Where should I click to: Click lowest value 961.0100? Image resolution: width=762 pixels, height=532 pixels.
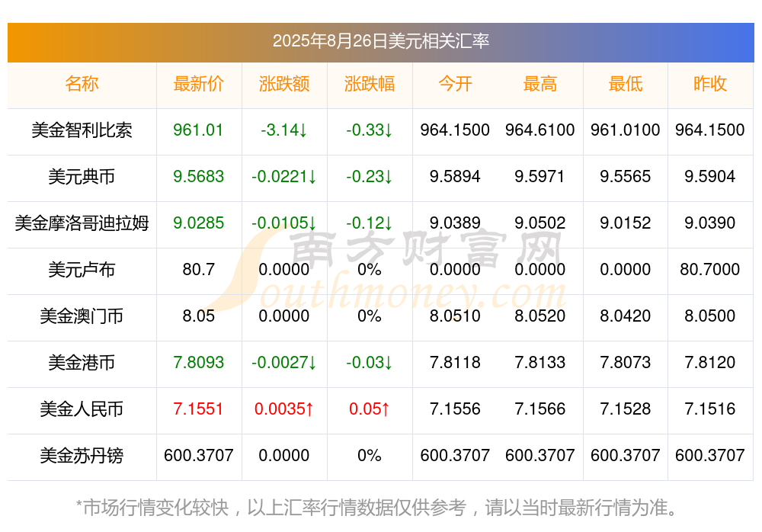tap(626, 130)
